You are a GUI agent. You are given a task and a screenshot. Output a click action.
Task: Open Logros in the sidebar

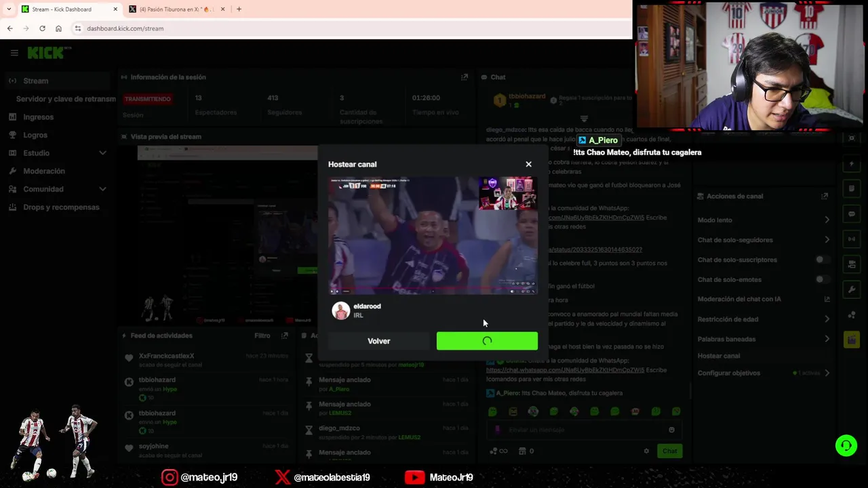[x=35, y=135]
